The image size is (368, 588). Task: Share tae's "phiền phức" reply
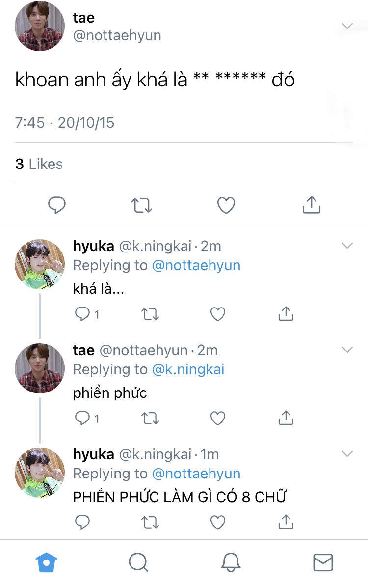286,418
